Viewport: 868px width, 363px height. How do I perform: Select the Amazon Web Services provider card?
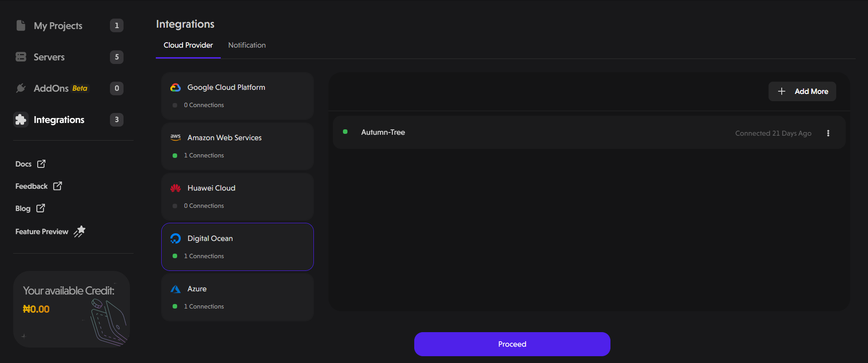(237, 146)
